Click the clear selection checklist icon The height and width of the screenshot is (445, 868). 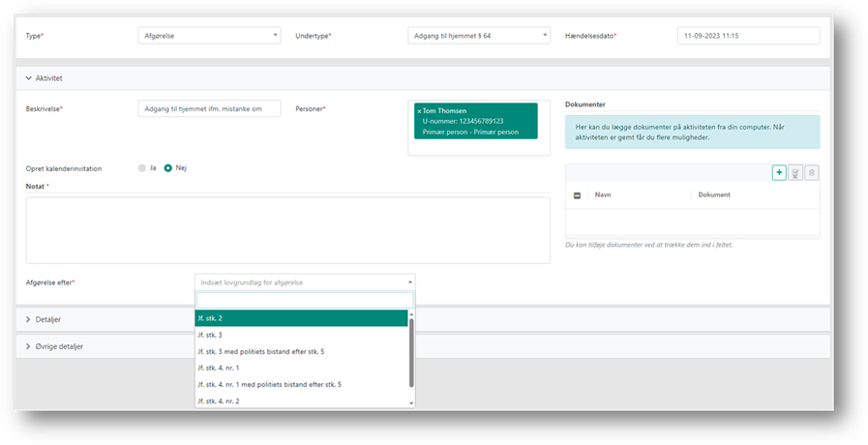tap(795, 172)
